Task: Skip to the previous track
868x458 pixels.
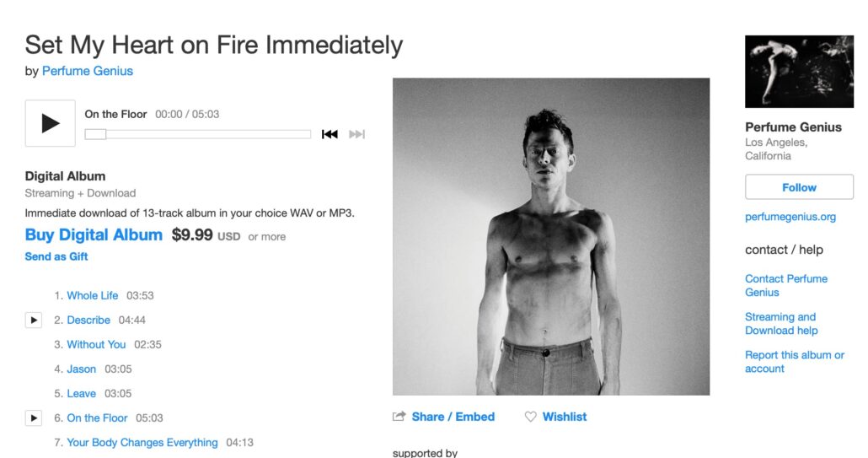Action: pos(330,134)
